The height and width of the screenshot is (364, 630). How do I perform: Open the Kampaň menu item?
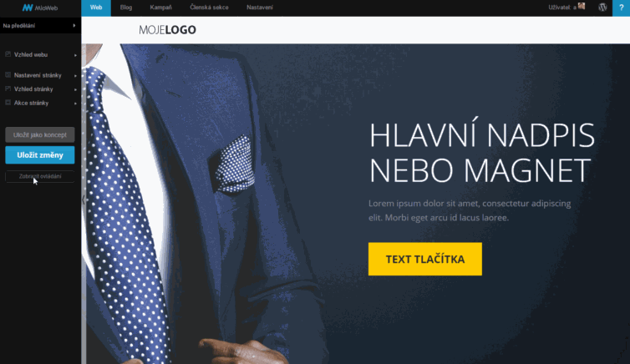(x=160, y=8)
